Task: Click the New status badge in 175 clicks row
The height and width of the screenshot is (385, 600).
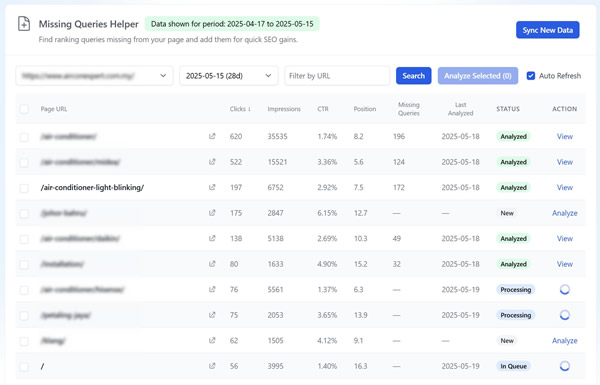Action: click(x=507, y=213)
